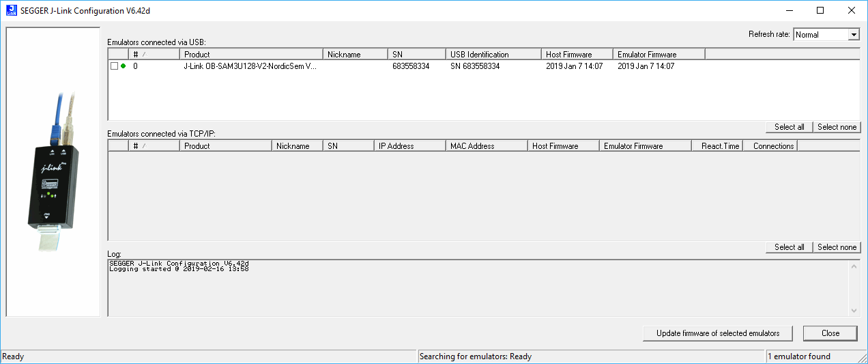Click the React.Time column header
This screenshot has width=868, height=364.
(717, 145)
